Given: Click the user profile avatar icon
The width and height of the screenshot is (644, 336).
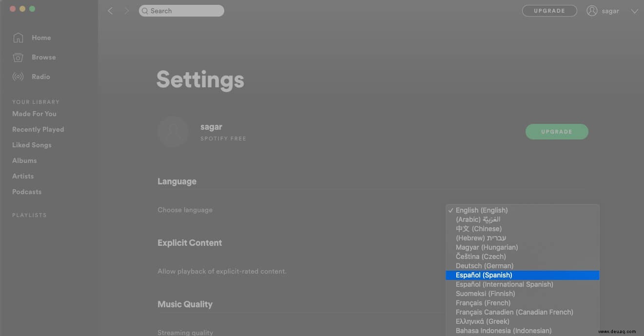Looking at the screenshot, I should (x=592, y=11).
